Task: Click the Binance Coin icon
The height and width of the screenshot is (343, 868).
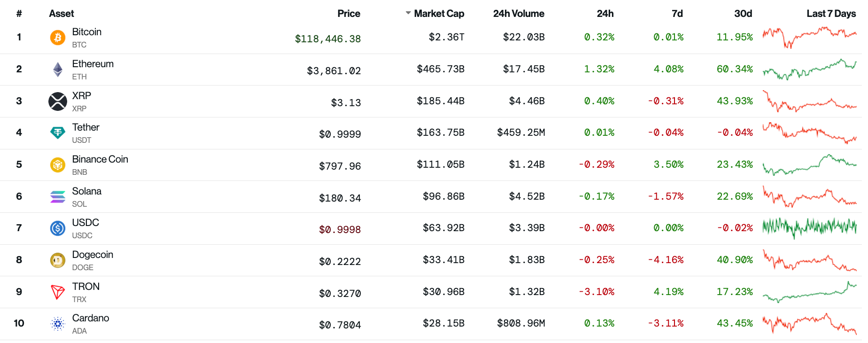Action: 58,165
